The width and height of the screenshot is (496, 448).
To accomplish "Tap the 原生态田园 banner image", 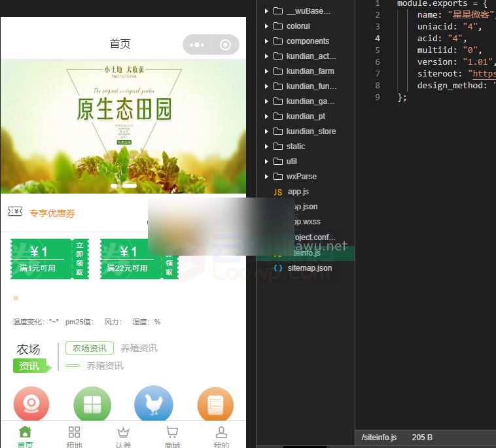I will [124, 126].
